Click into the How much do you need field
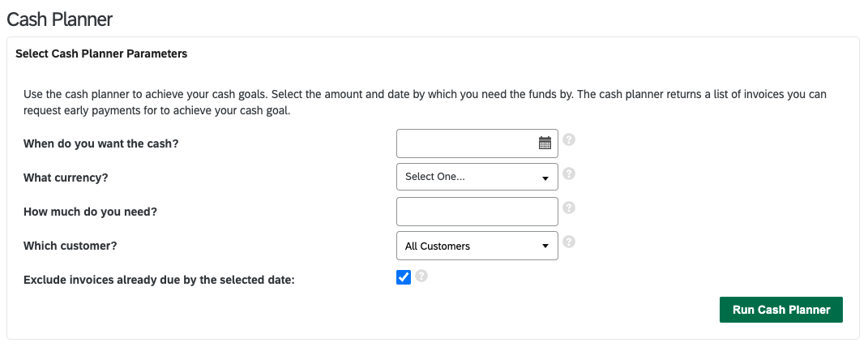Image resolution: width=868 pixels, height=347 pixels. pyautogui.click(x=477, y=212)
